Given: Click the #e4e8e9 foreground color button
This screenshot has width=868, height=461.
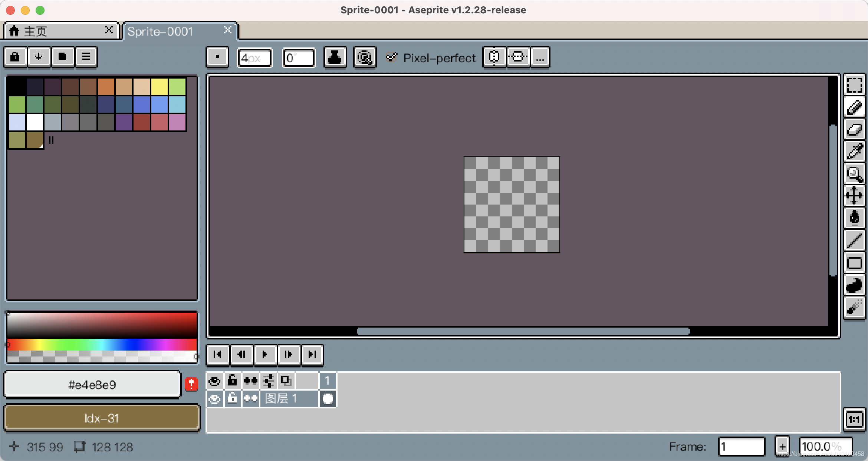Looking at the screenshot, I should coord(92,385).
